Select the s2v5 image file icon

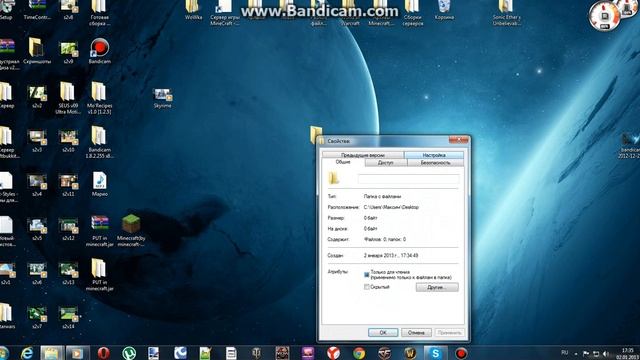pyautogui.click(x=37, y=229)
